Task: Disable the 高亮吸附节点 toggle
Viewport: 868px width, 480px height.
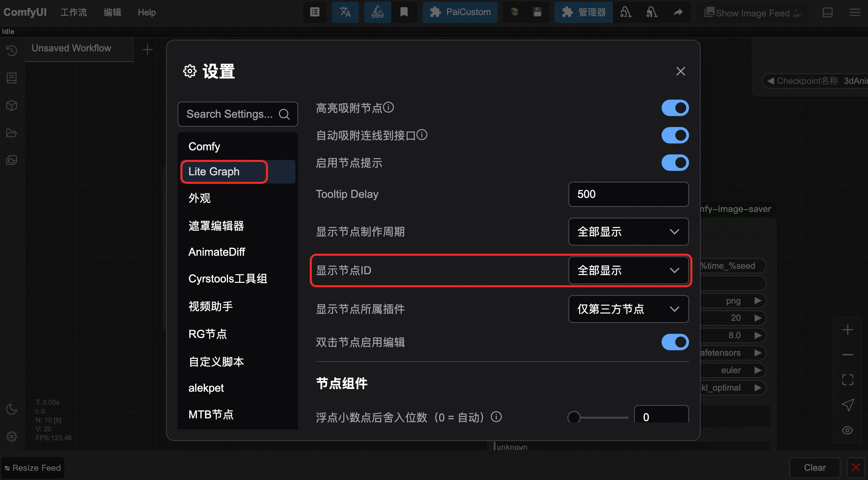Action: tap(675, 108)
